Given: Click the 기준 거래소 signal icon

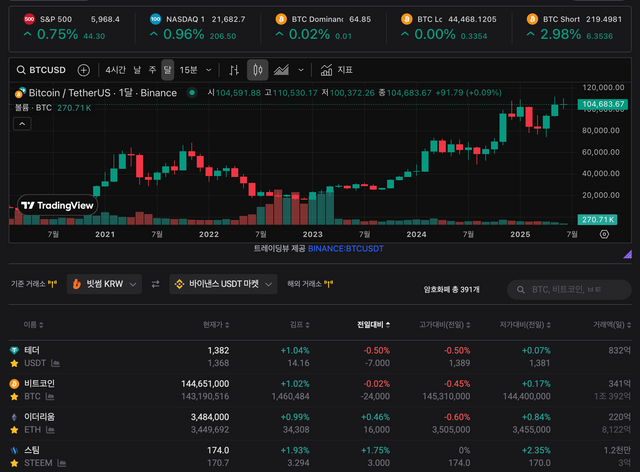Looking at the screenshot, I should 52,284.
